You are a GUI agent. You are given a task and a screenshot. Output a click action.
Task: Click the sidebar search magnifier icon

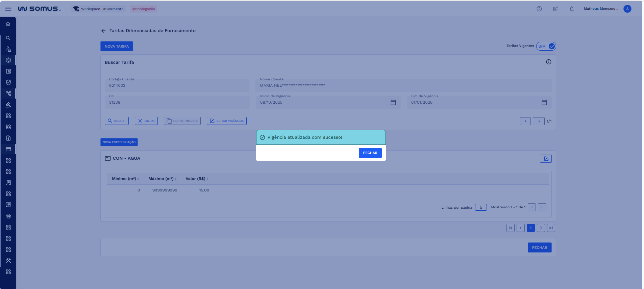pyautogui.click(x=8, y=38)
